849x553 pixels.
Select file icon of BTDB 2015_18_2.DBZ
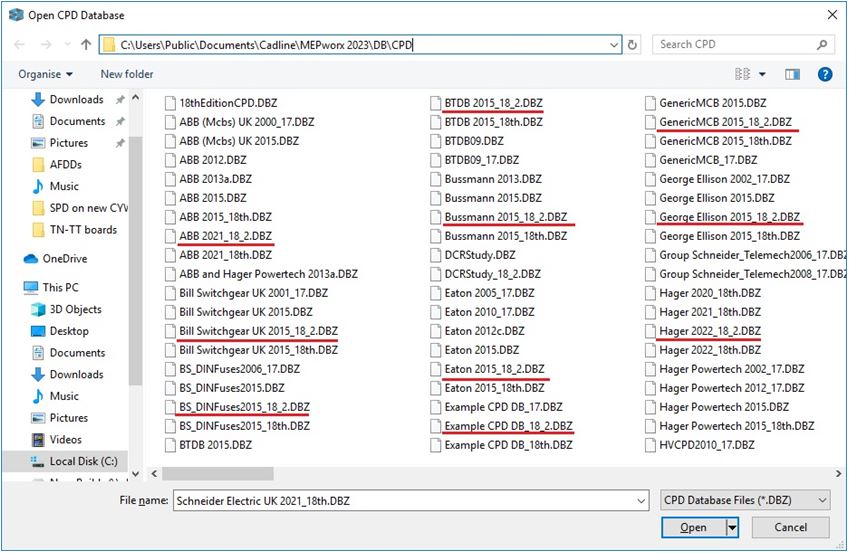click(x=435, y=103)
